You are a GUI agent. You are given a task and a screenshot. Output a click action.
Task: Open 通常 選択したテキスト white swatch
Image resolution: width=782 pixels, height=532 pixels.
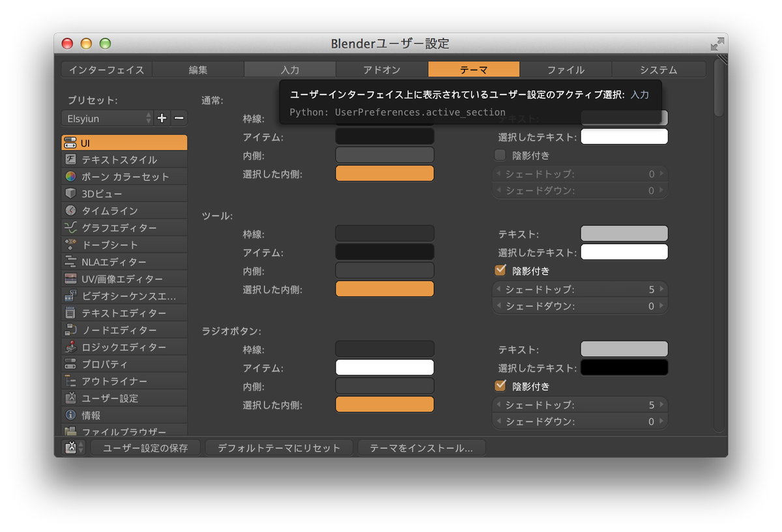[624, 137]
